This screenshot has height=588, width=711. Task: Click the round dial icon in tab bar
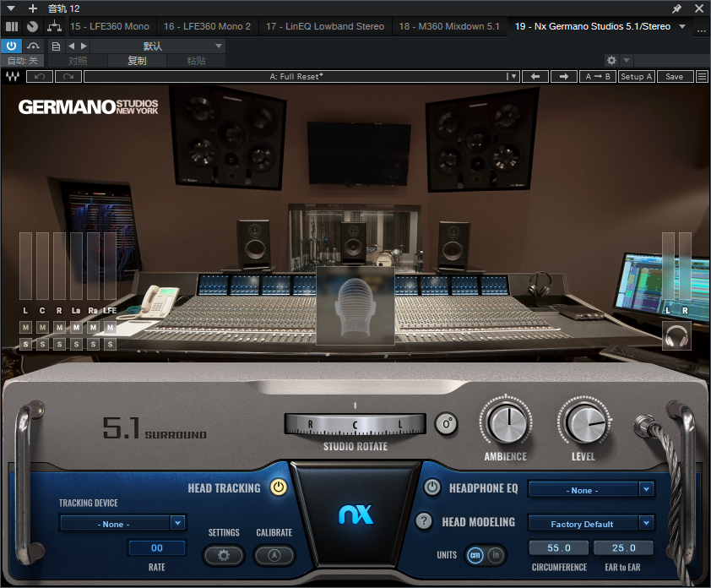(x=32, y=26)
